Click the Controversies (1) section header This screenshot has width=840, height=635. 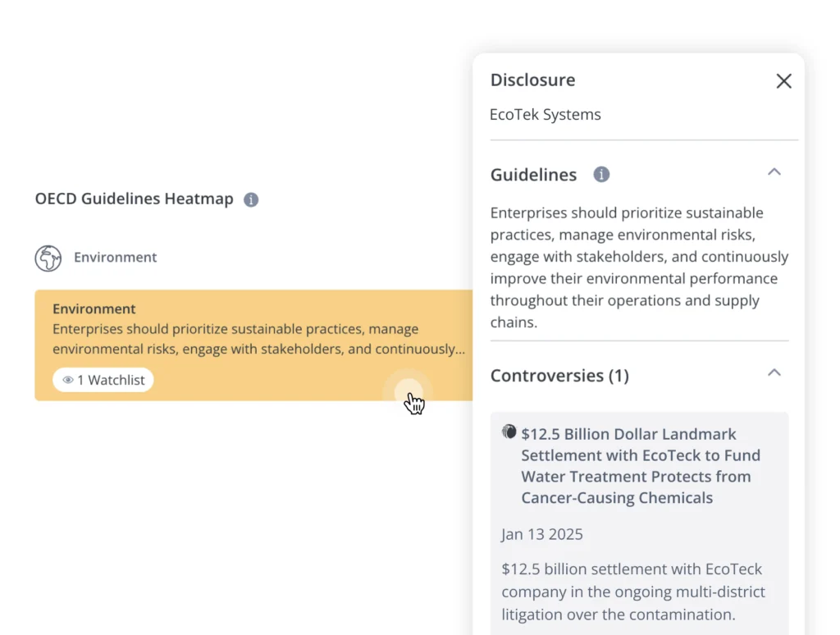tap(559, 376)
